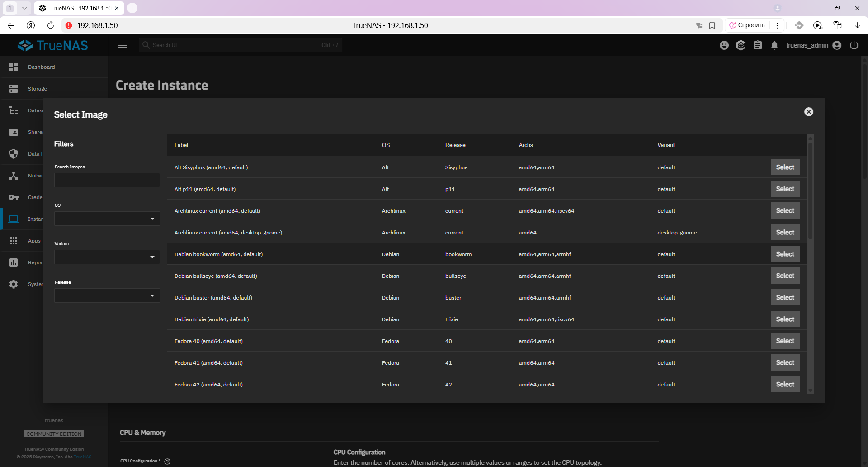This screenshot has width=868, height=467.
Task: Click the Label column header
Action: tap(181, 145)
